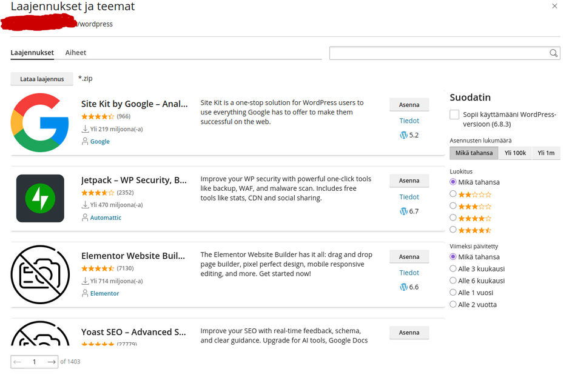Click WordPress version icon for Jetpack
The image size is (572, 392).
[403, 211]
